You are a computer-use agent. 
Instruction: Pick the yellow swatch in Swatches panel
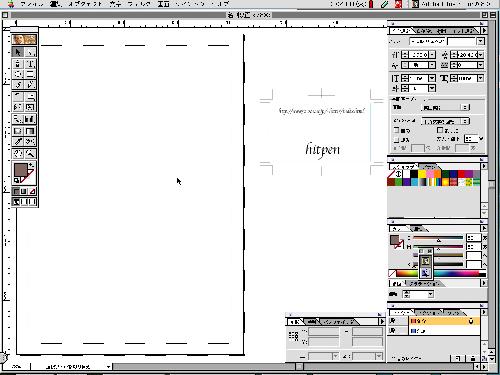pos(423,174)
